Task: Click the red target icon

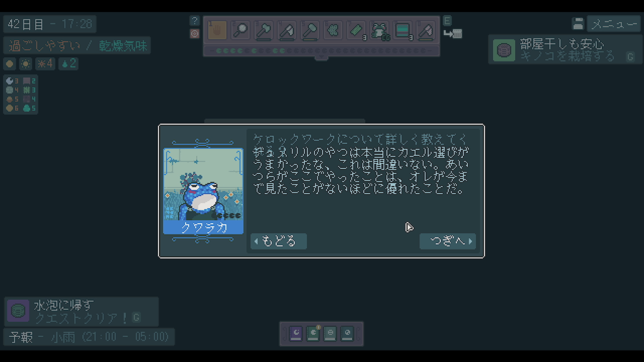Action: click(x=194, y=34)
